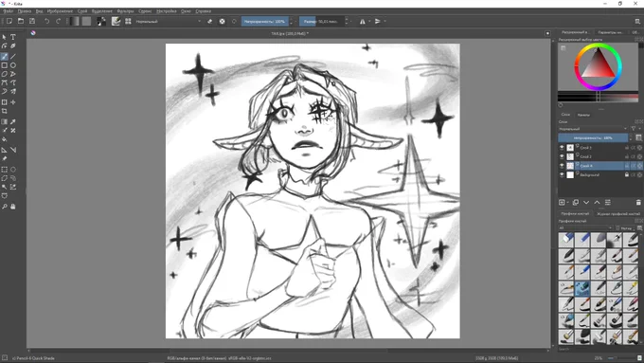Viewport: 644px width, 363px height.
Task: Create a new document from toolbar
Action: pos(9,22)
